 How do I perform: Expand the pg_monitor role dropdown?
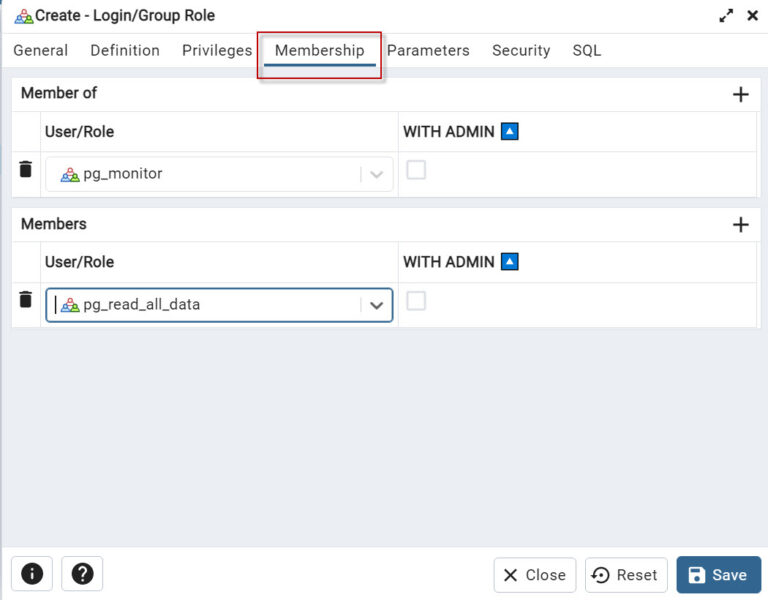click(376, 174)
